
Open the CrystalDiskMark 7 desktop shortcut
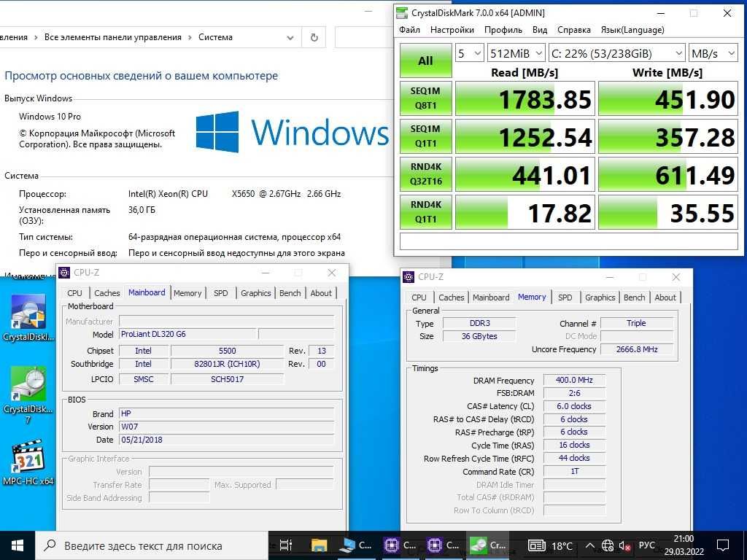(28, 394)
